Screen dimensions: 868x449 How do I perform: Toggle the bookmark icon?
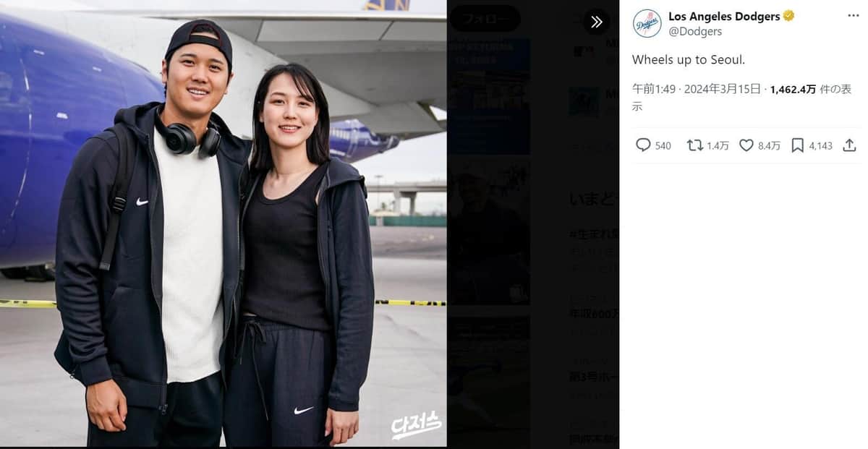(x=797, y=145)
